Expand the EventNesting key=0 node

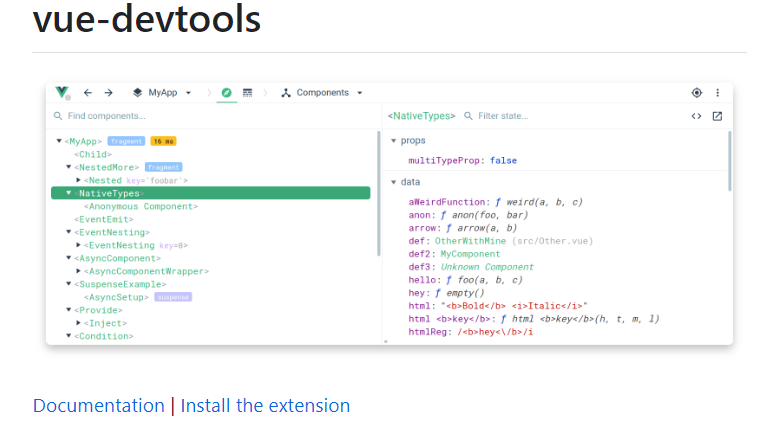(78, 245)
